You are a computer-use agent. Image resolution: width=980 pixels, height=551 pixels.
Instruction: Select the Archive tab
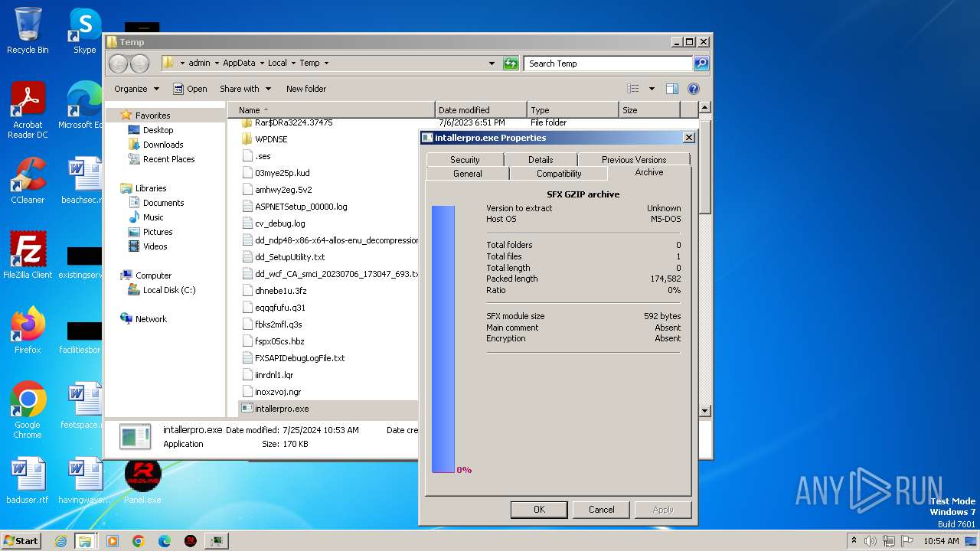(x=649, y=172)
